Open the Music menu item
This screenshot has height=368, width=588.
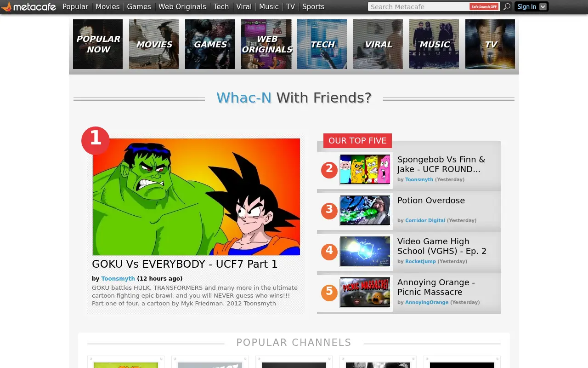(x=269, y=6)
